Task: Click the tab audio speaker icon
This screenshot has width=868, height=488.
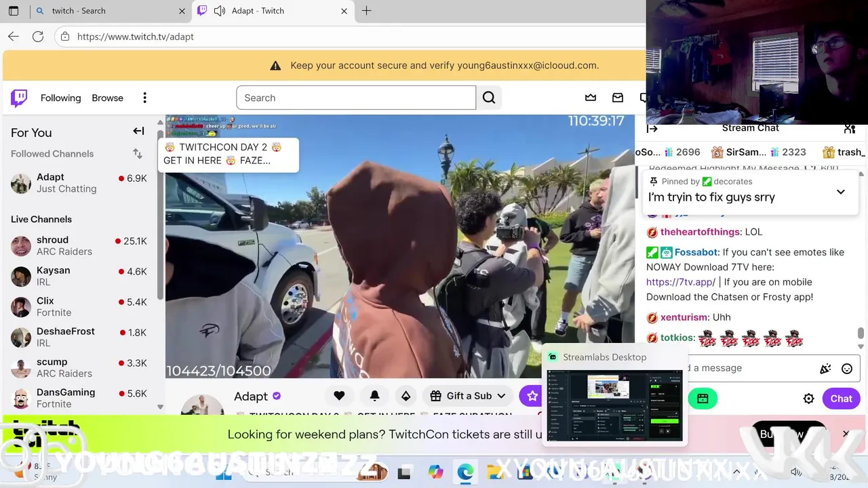Action: (220, 11)
